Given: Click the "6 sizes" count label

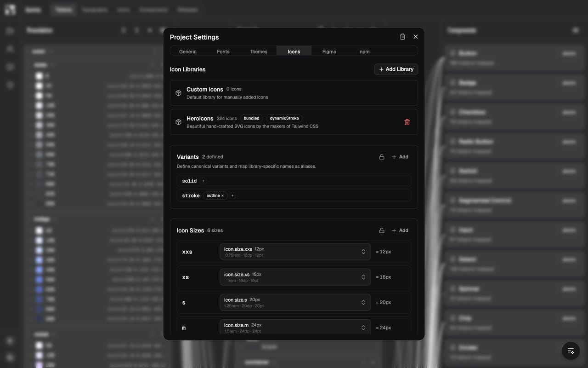Looking at the screenshot, I should 215,230.
